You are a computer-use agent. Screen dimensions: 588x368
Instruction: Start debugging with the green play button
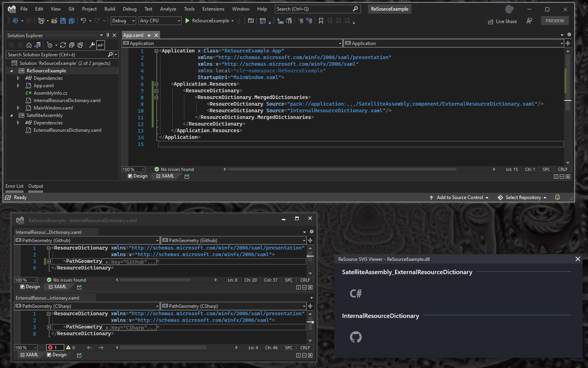pos(188,21)
